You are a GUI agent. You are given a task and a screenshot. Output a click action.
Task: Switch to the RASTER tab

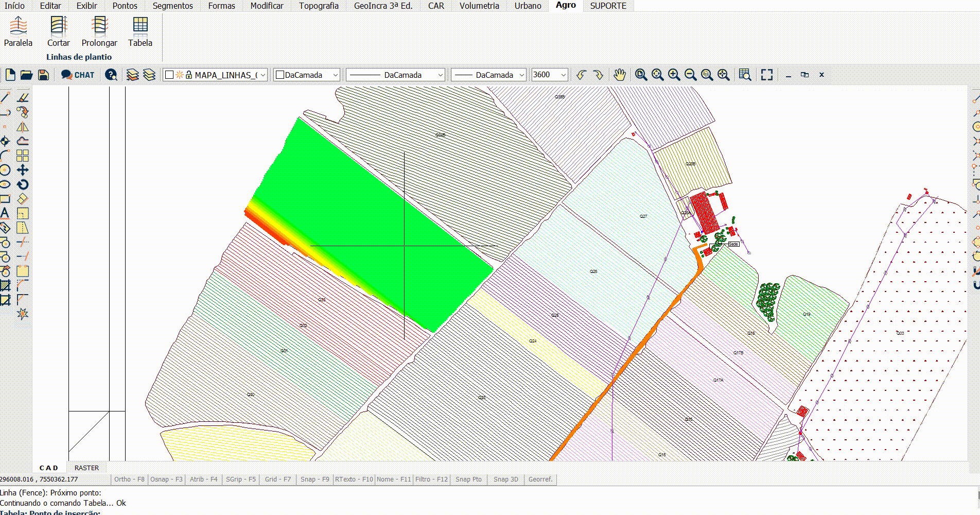coord(86,468)
